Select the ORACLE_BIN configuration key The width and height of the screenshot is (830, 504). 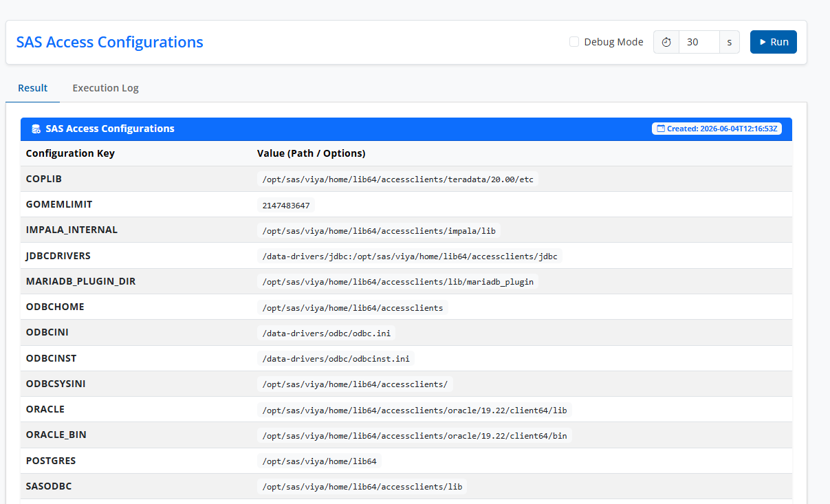tap(56, 435)
